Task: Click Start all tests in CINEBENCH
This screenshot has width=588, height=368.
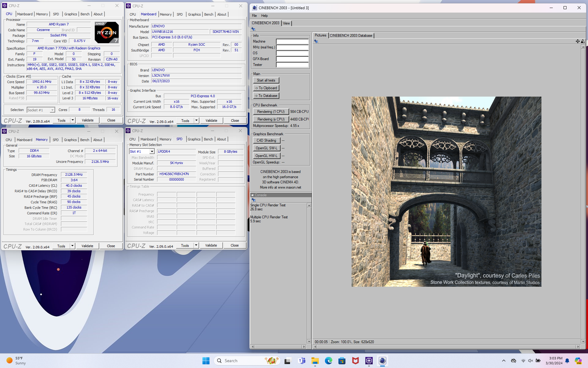Action: click(266, 80)
